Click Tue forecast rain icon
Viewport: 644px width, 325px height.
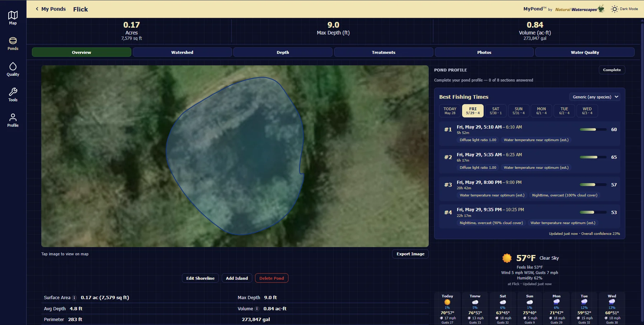(x=584, y=302)
